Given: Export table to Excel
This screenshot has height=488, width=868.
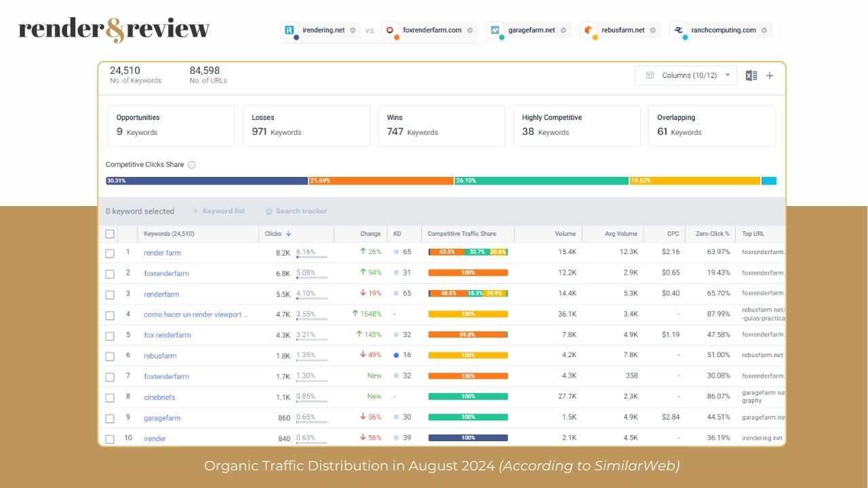Looking at the screenshot, I should click(x=751, y=75).
